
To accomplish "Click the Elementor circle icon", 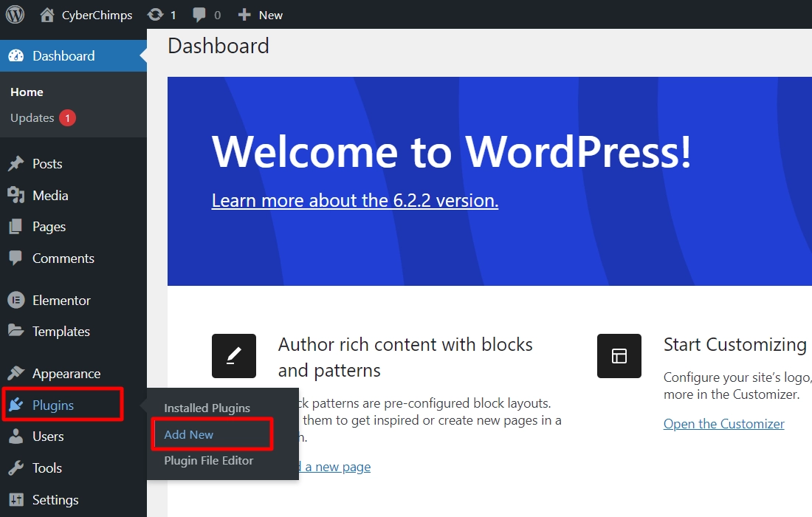I will tap(16, 300).
